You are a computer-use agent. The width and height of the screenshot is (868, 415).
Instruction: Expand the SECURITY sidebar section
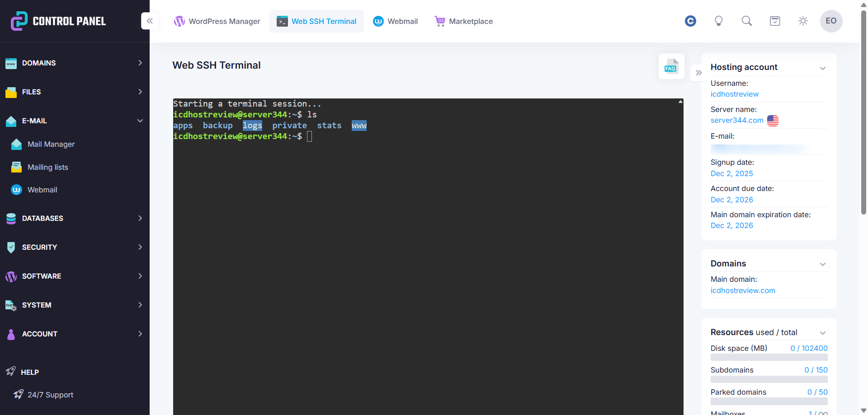pos(75,247)
